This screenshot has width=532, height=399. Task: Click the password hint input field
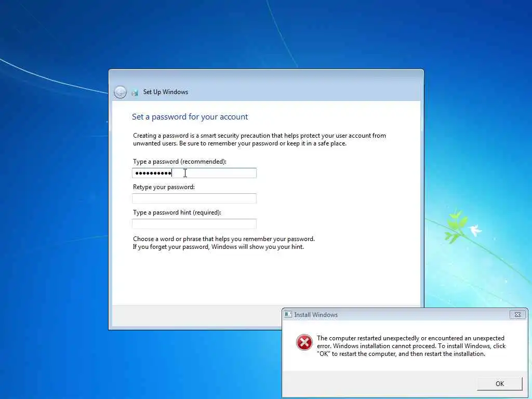point(194,224)
